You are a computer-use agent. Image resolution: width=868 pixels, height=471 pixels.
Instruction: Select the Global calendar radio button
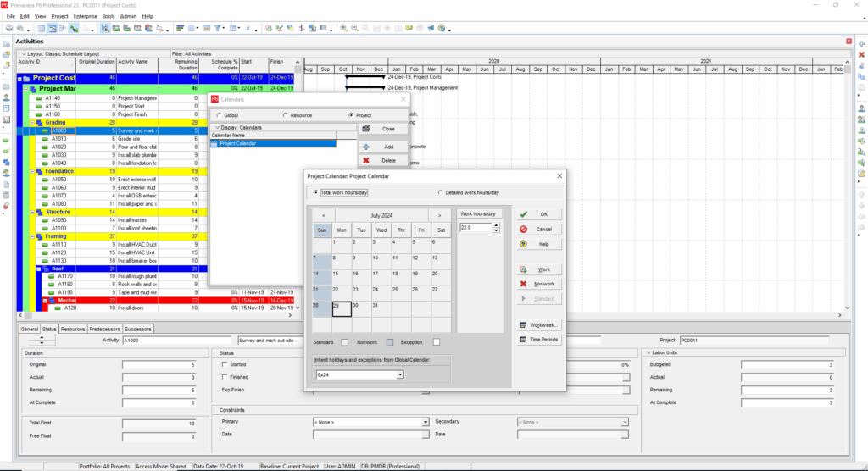pos(220,115)
